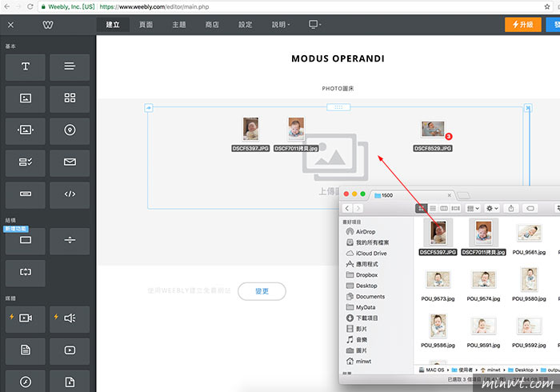Switch Finder to column view
Viewport: 560px width, 392px height.
pos(444,209)
